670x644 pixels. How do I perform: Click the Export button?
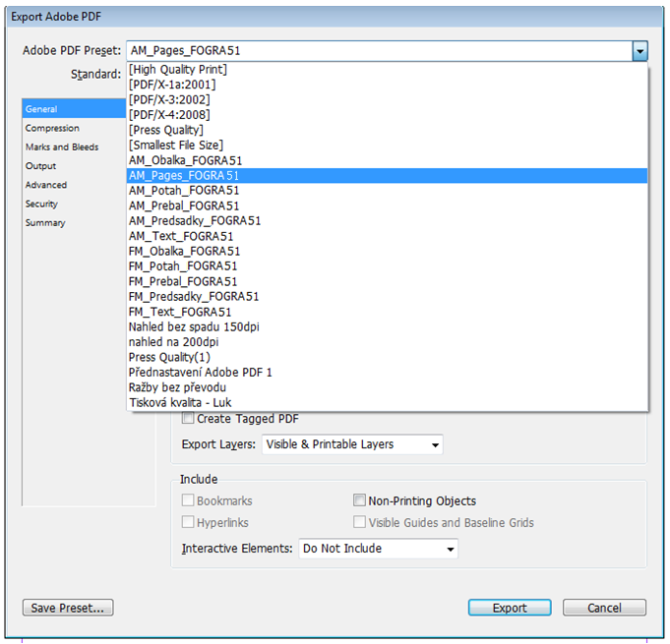pos(510,608)
